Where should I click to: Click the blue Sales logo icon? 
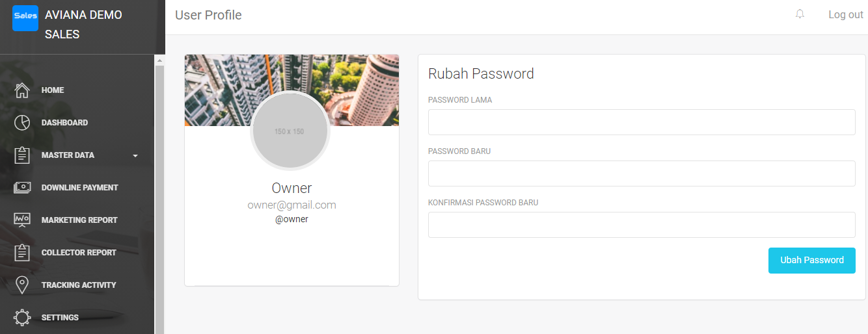pyautogui.click(x=25, y=18)
